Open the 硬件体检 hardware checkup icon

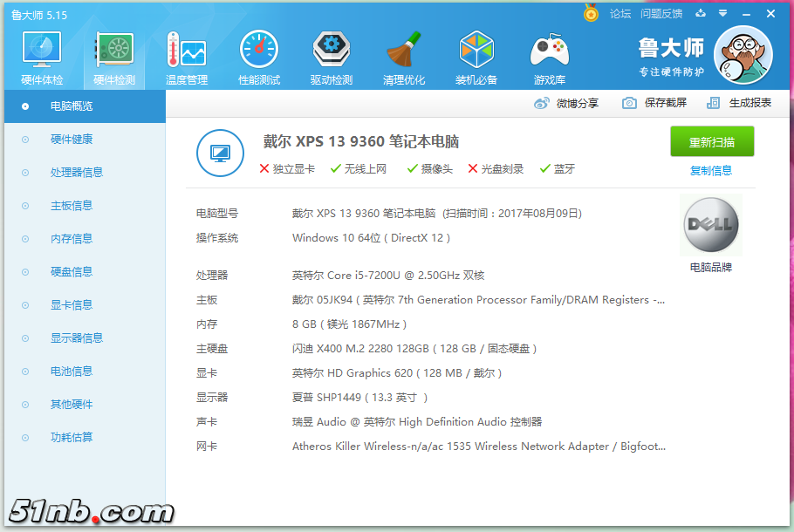[x=41, y=54]
